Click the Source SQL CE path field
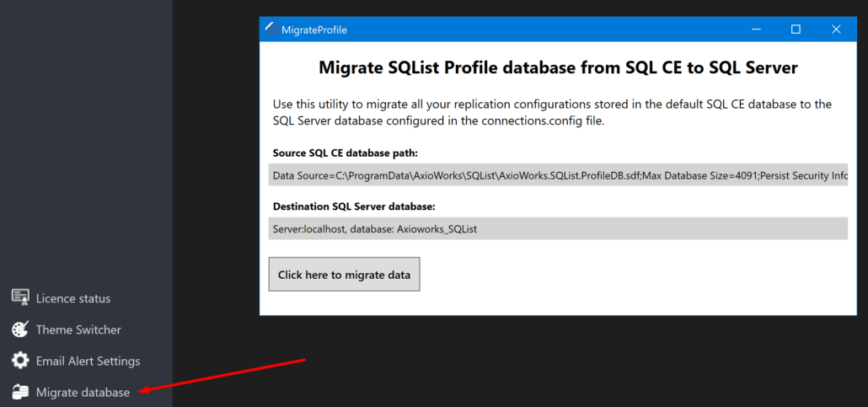The height and width of the screenshot is (407, 868). coord(558,176)
